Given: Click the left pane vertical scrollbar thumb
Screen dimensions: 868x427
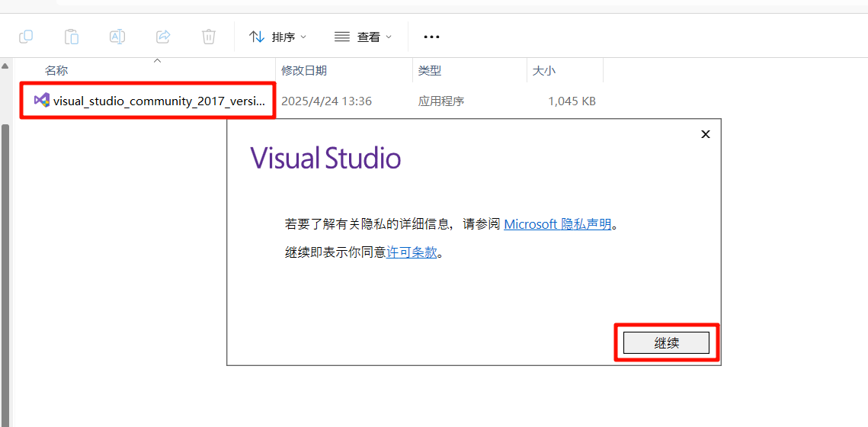Looking at the screenshot, I should (5, 276).
